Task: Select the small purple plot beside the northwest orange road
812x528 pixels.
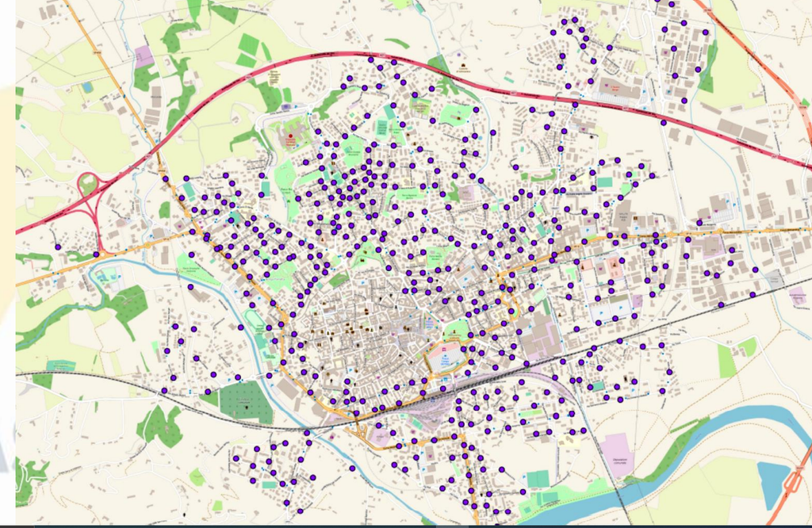Action: [144, 56]
